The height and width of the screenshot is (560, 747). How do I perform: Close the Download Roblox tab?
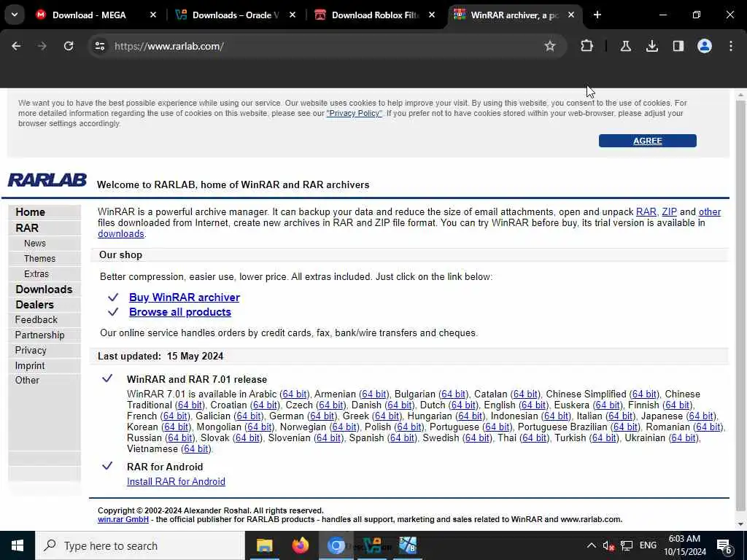point(432,15)
